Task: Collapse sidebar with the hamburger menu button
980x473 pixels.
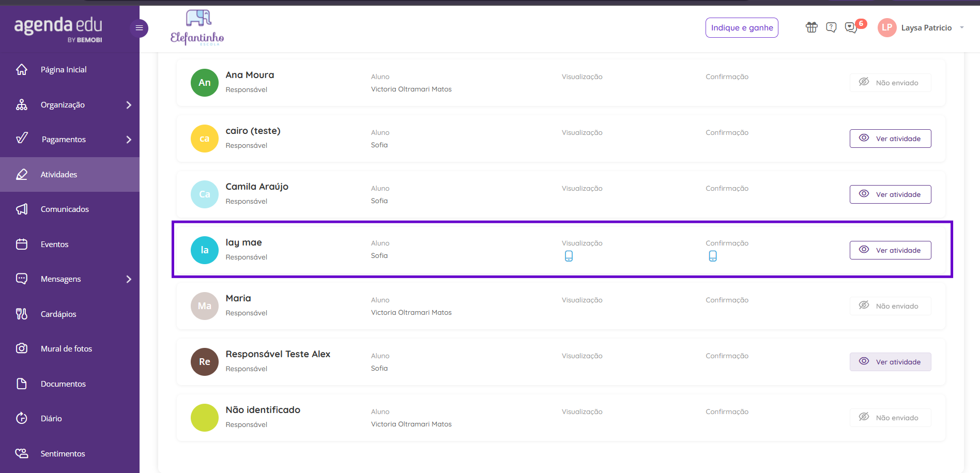Action: [139, 28]
